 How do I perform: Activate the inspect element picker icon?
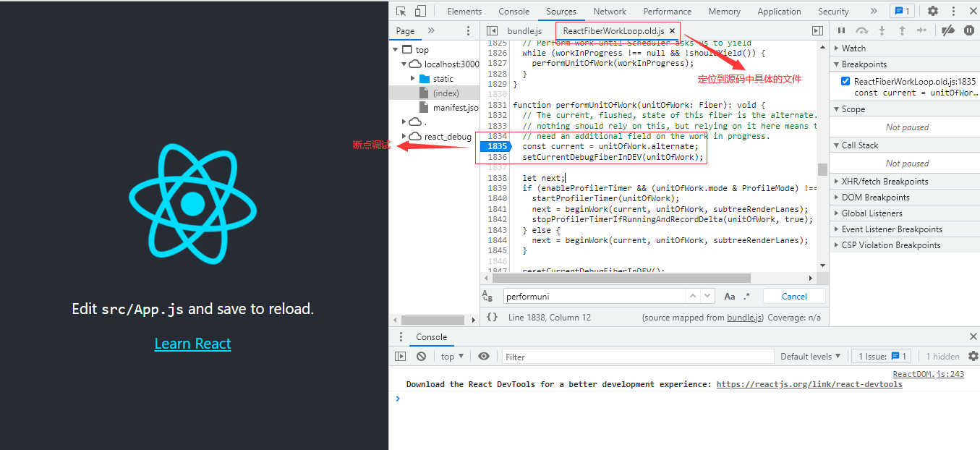pos(401,11)
